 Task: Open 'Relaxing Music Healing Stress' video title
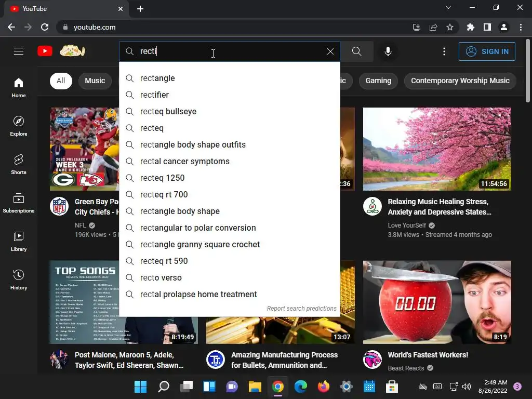click(440, 207)
